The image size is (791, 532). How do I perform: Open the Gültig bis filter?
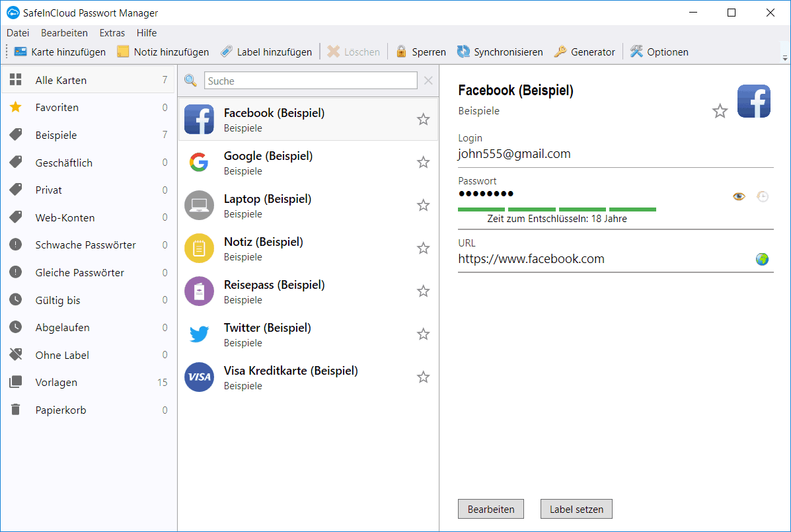89,300
